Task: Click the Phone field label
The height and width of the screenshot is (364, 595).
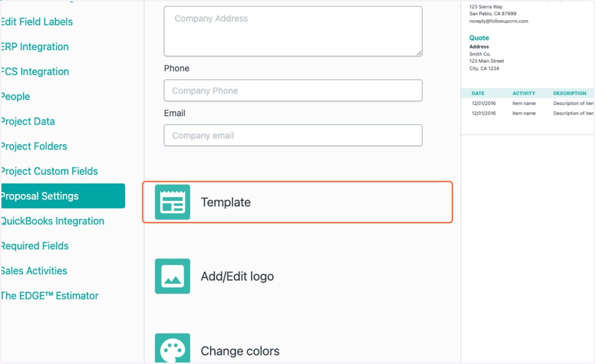Action: [177, 68]
